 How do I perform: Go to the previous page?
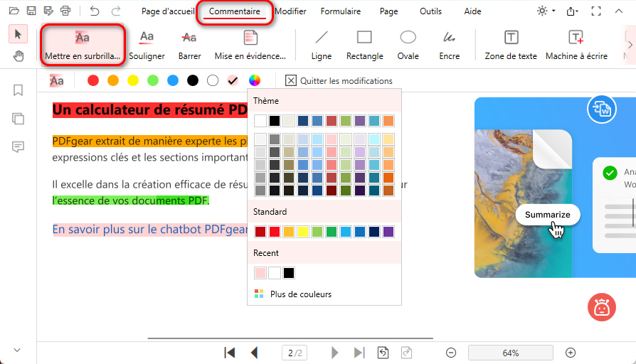[x=255, y=353]
